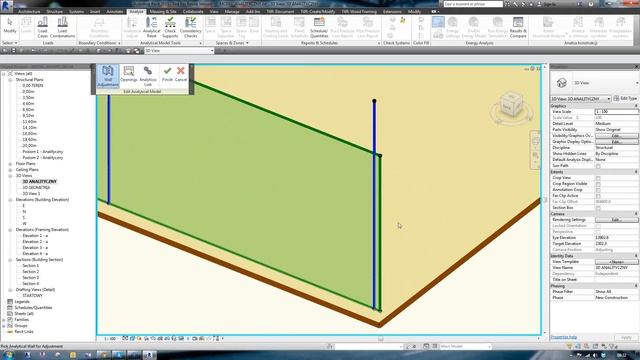640x360 pixels.
Task: Open Schedule/Quantities tool
Action: click(319, 27)
